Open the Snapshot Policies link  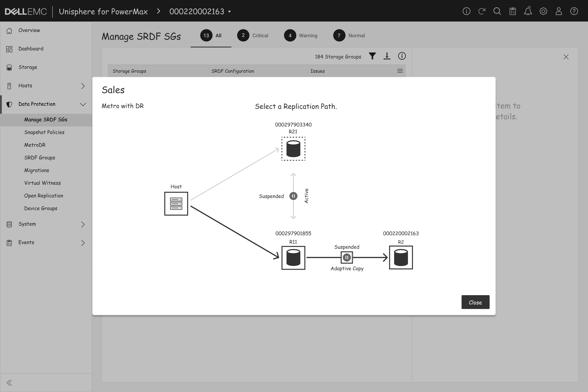pyautogui.click(x=44, y=132)
